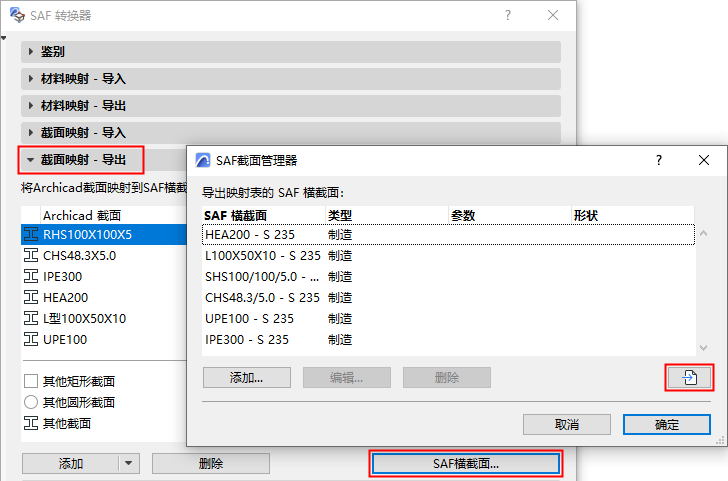
Task: Click the profile icon beside CHS48.3X5.0
Action: [x=31, y=255]
